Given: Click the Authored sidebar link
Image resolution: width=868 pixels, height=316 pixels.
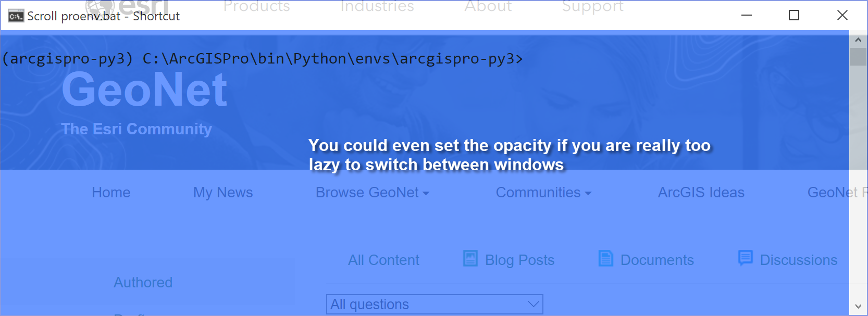Looking at the screenshot, I should pyautogui.click(x=143, y=282).
